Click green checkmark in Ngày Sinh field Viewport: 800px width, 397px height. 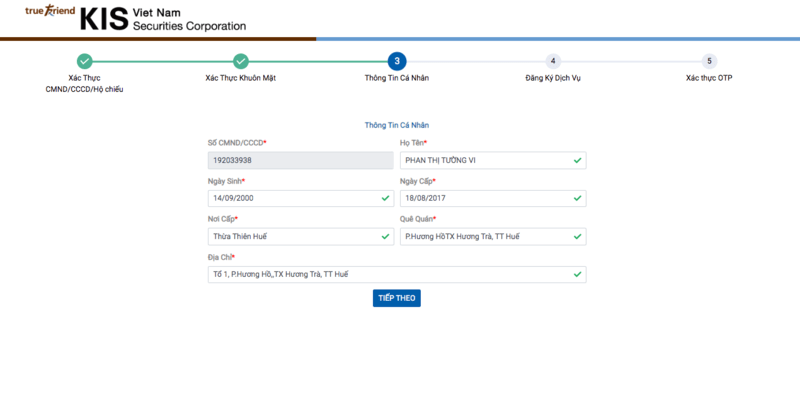(x=385, y=198)
